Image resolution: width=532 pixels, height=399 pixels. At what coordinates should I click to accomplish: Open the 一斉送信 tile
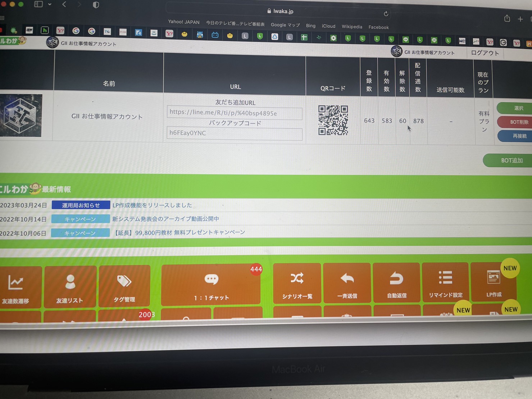coord(347,282)
